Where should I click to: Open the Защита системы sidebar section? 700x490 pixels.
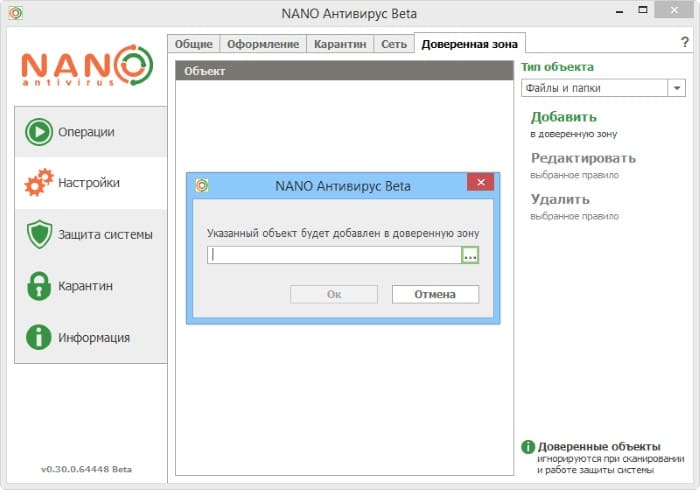point(91,234)
